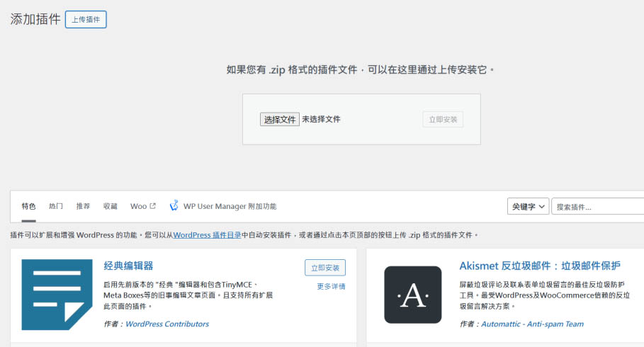This screenshot has height=347, width=644.
Task: Open the 经典编辑器 plugin title link
Action: pyautogui.click(x=128, y=266)
